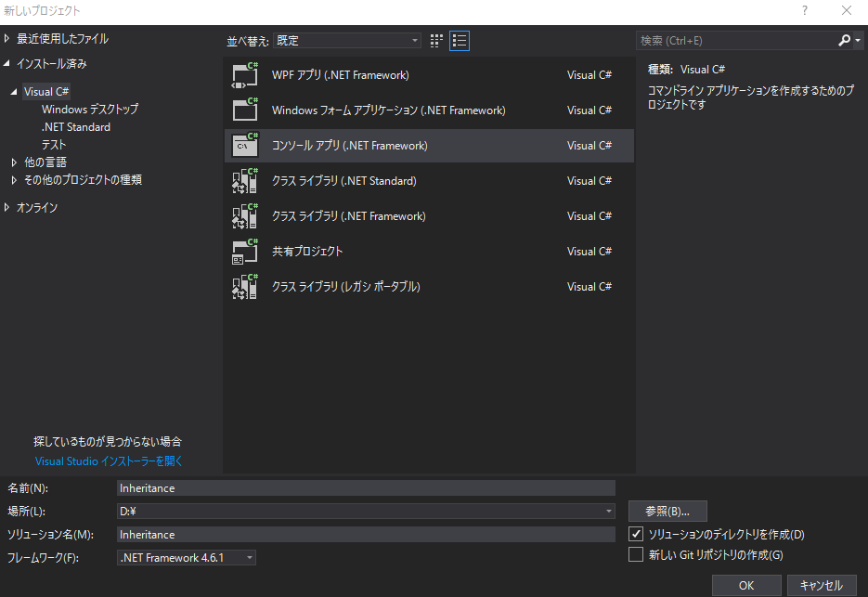Image resolution: width=868 pixels, height=597 pixels.
Task: Collapse the インストール済み node
Action: [6, 64]
